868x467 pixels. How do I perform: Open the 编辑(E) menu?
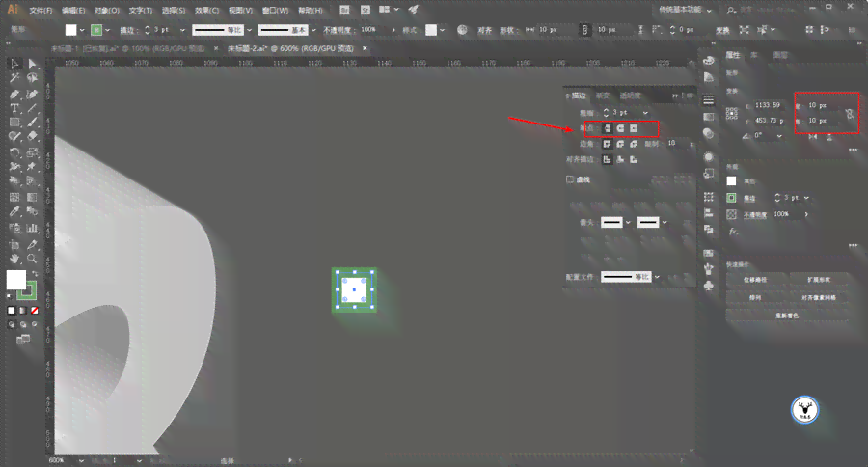tap(73, 11)
